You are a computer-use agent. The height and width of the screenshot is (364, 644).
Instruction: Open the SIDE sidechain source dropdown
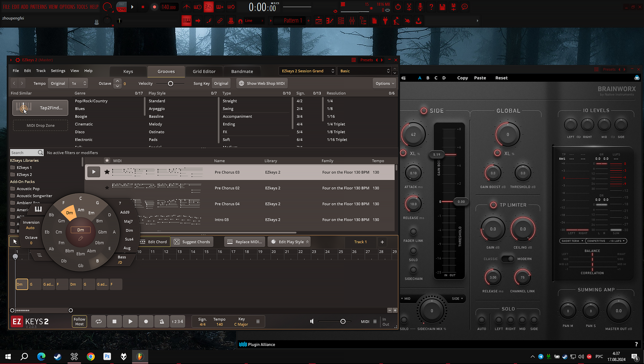coord(457,298)
